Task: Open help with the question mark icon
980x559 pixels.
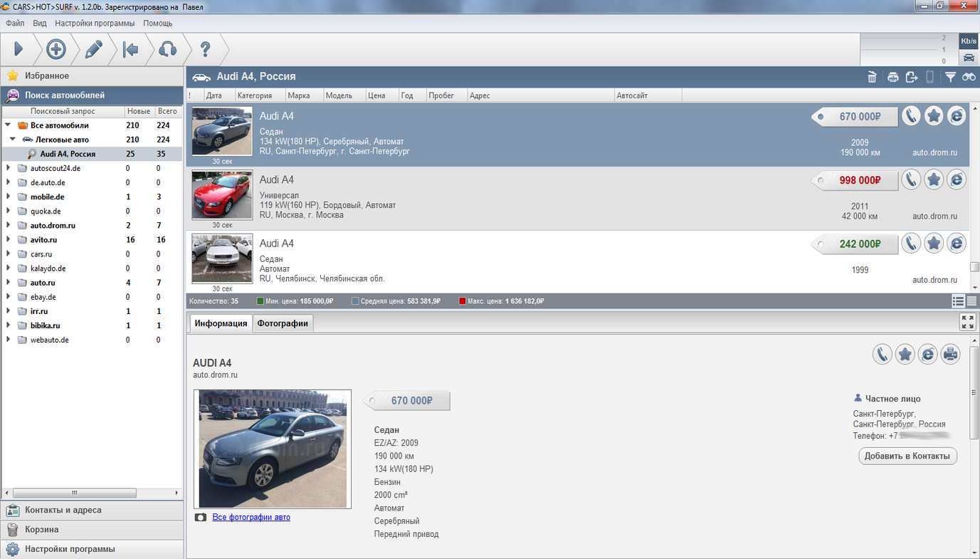Action: 205,49
